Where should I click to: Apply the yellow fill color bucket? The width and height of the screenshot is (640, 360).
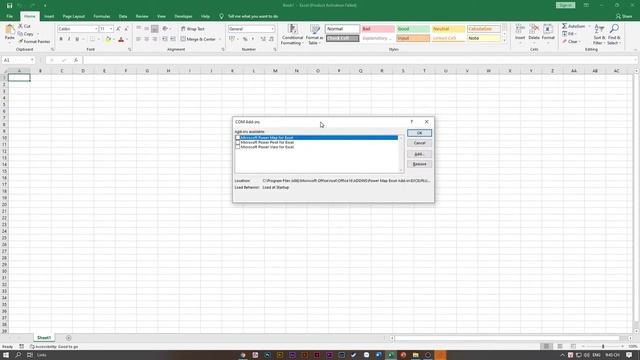click(108, 39)
